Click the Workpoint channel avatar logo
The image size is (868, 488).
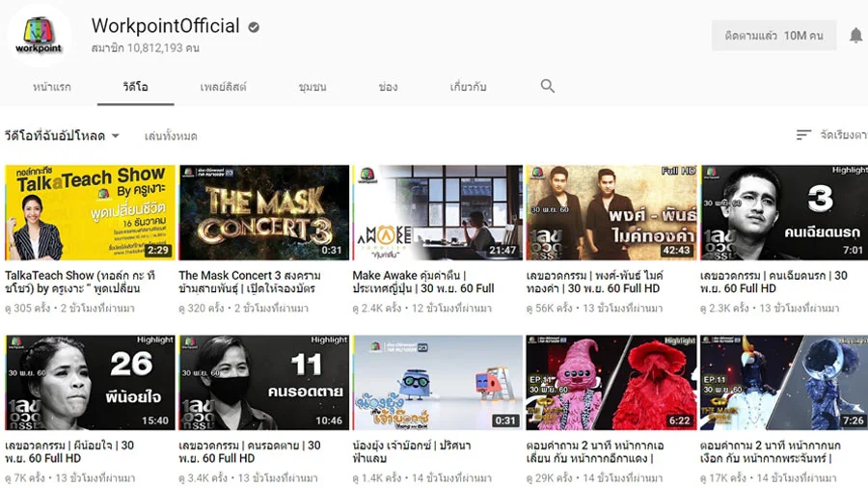(39, 36)
